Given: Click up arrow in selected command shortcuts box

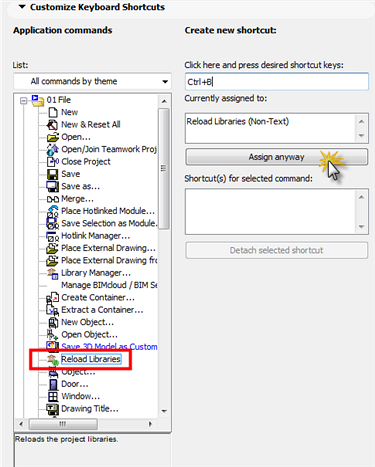Looking at the screenshot, I should click(x=361, y=197).
